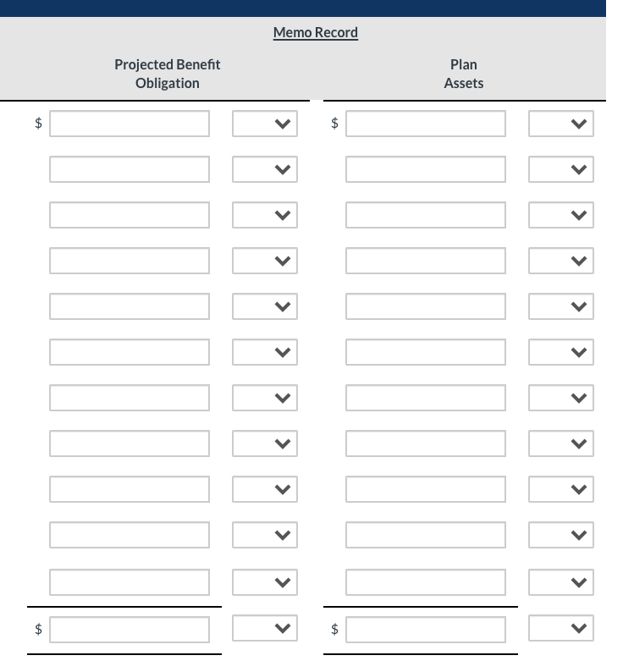623x672 pixels.
Task: Open first row dropdown beside Projected Benefit Obligation
Action: 265,124
